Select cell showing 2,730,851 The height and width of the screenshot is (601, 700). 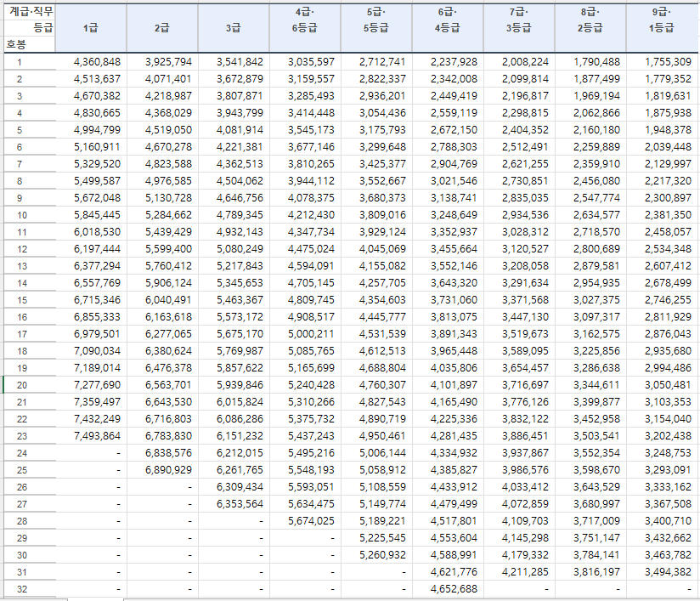[x=520, y=180]
